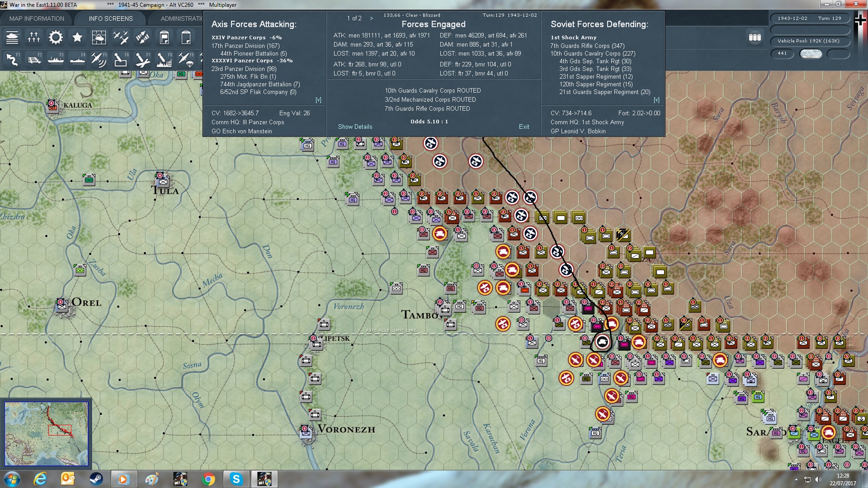Click XXXXVI Panzer Corps -36% entry
868x488 pixels.
tap(252, 61)
